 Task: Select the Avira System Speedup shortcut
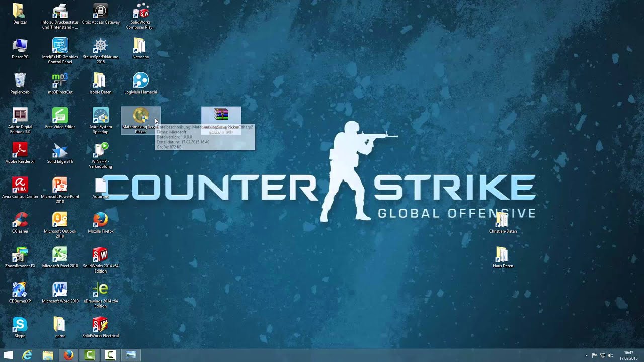tap(101, 121)
